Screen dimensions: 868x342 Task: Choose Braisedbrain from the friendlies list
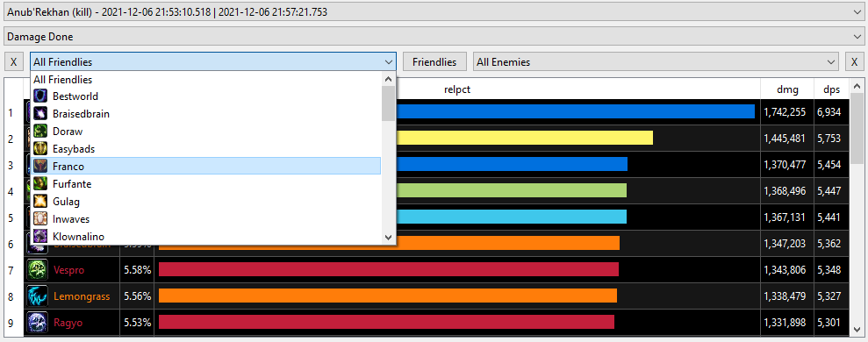tap(206, 114)
